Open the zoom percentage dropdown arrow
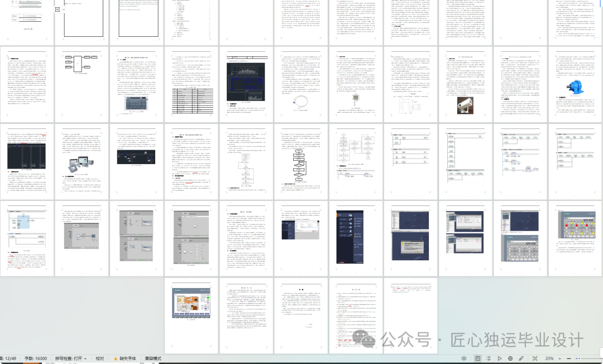 tap(559, 358)
